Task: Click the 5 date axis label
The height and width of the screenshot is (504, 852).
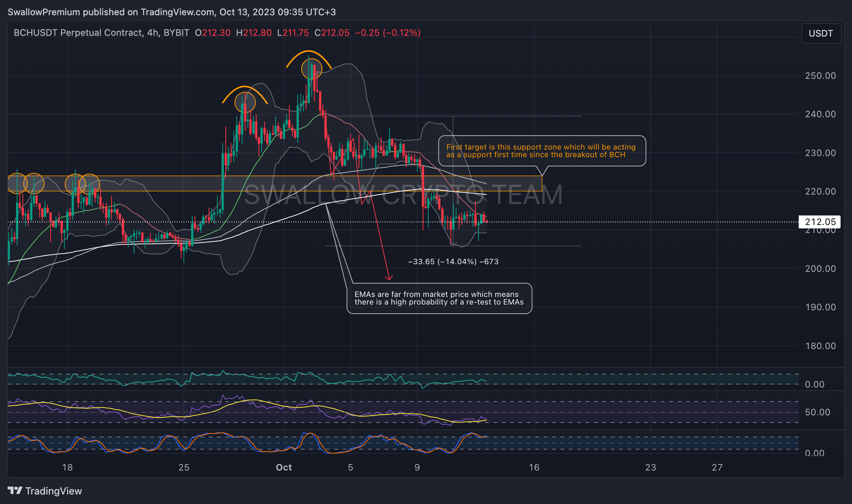Action: 350,467
